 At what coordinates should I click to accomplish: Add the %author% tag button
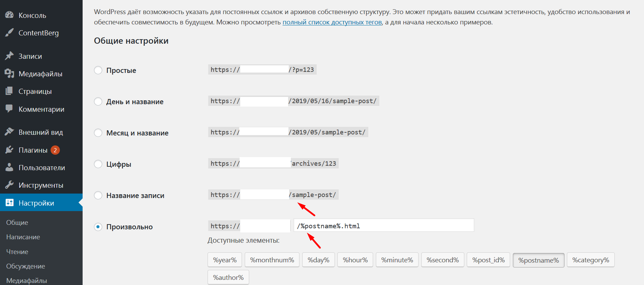point(228,277)
